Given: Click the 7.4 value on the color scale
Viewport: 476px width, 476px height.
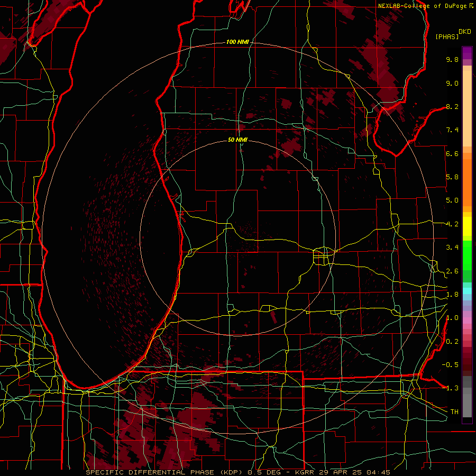Looking at the screenshot, I should click(452, 130).
